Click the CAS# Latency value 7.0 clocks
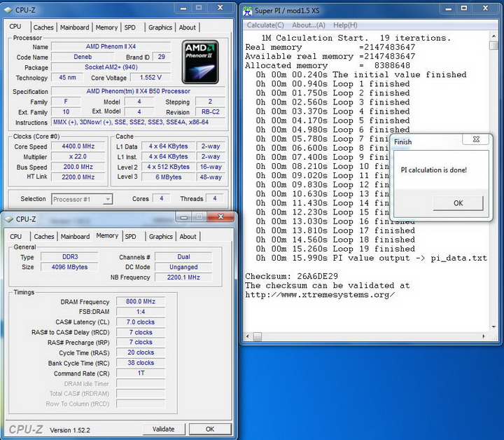Viewport: 504px width, 440px height. point(141,322)
